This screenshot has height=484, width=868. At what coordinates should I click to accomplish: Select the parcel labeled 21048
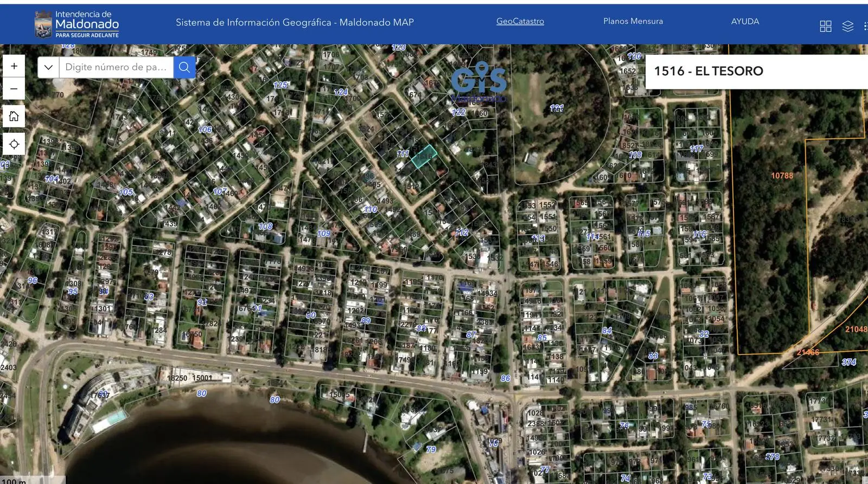point(856,329)
